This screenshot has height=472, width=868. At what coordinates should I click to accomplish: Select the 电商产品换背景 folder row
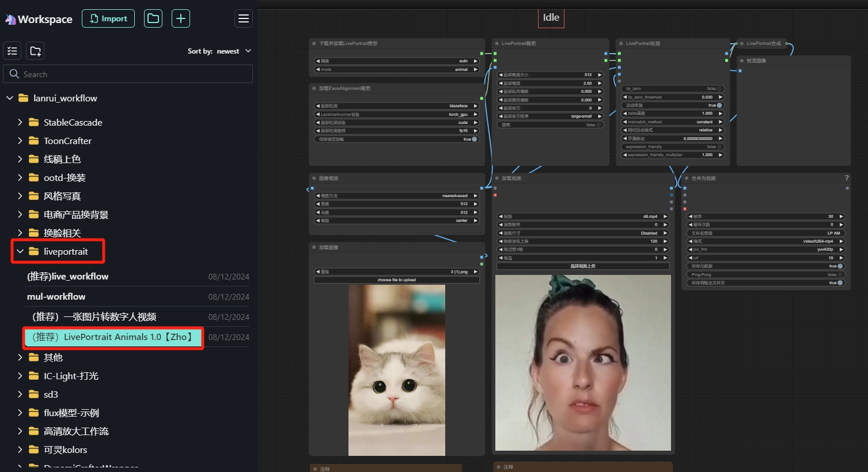tap(76, 214)
